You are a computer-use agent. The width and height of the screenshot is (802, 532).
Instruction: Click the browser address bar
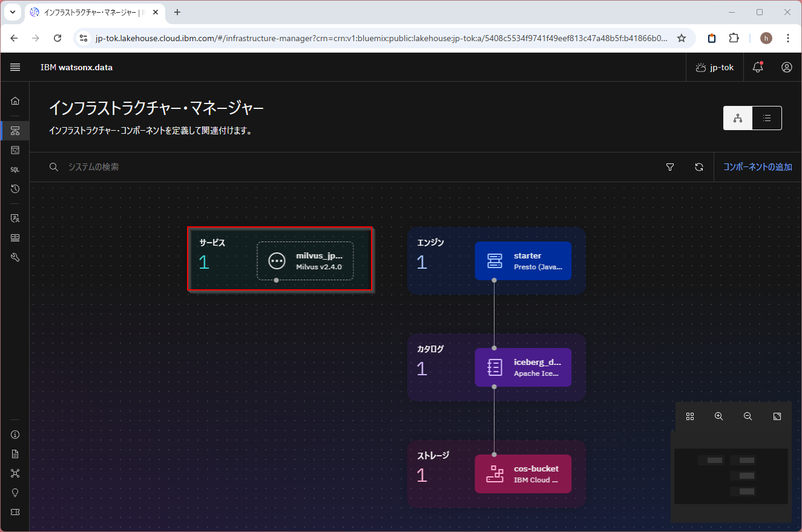381,38
